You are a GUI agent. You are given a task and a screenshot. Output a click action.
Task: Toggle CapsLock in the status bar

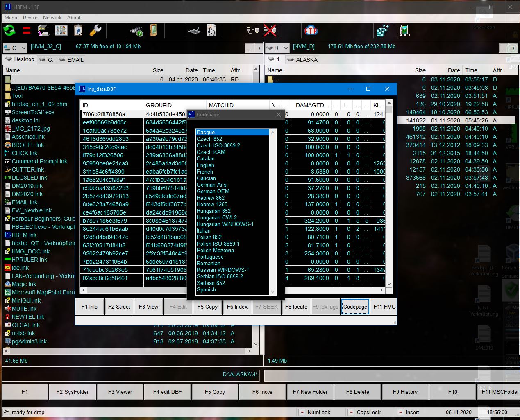(351, 412)
